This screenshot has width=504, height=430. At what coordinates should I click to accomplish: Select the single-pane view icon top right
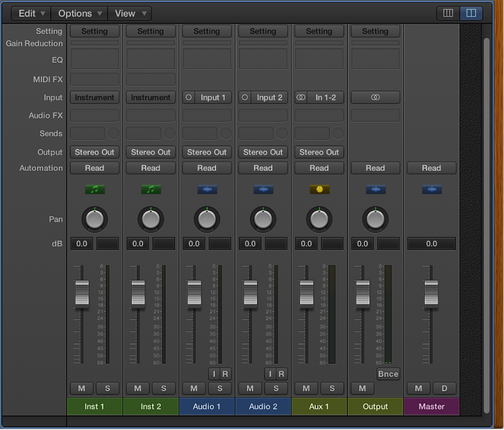click(x=448, y=13)
